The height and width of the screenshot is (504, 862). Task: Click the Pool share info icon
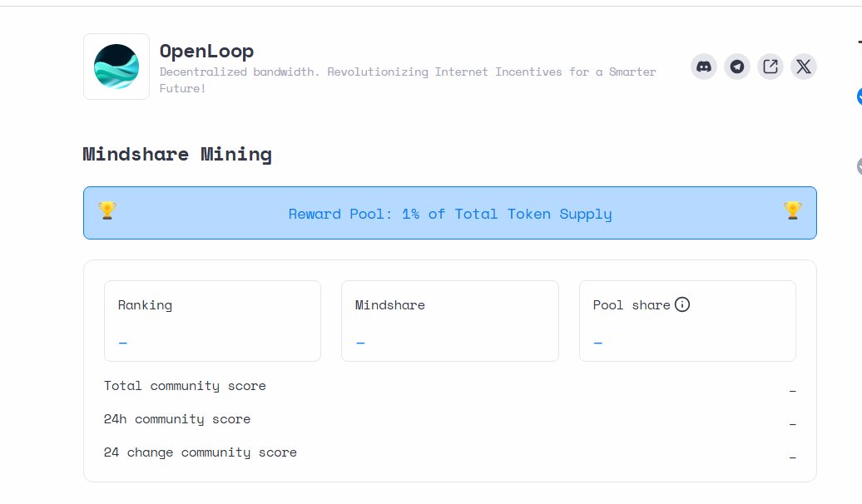(682, 304)
